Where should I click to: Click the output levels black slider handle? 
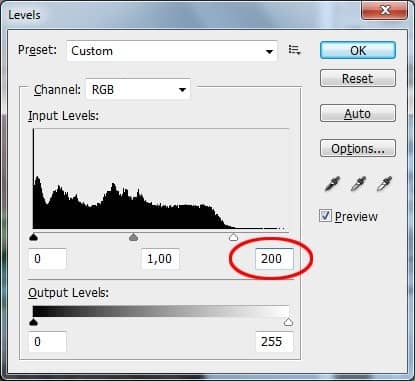tap(33, 322)
